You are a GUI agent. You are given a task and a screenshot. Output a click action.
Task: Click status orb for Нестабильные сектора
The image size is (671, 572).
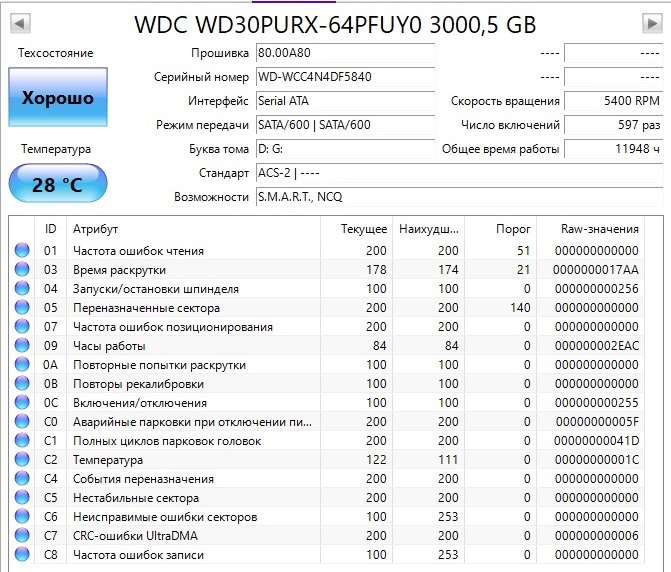(22, 498)
